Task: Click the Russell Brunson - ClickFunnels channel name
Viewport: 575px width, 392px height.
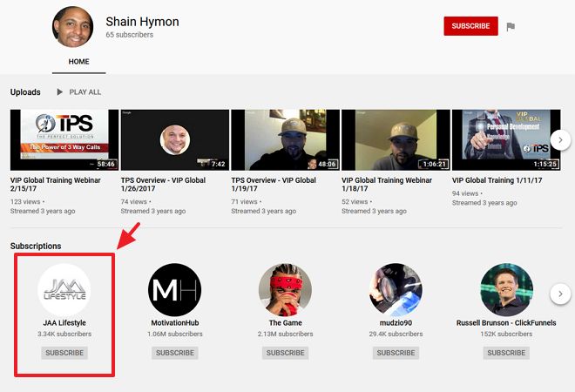Action: [506, 323]
